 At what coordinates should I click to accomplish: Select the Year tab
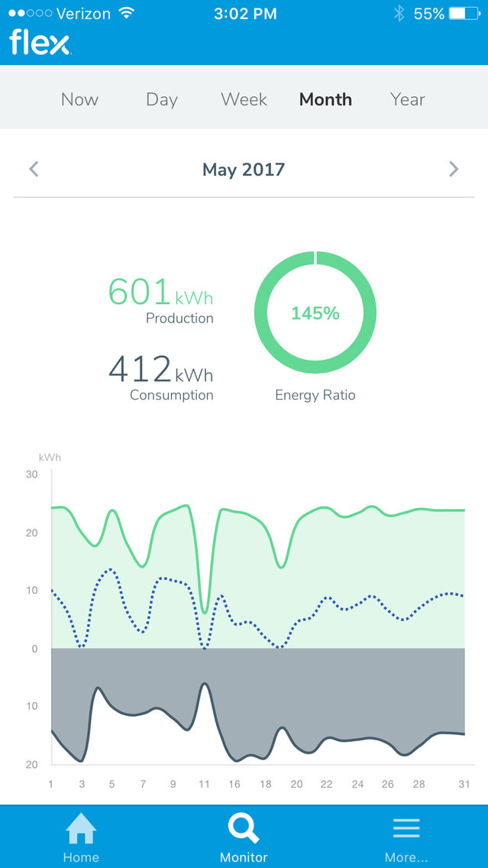(408, 99)
